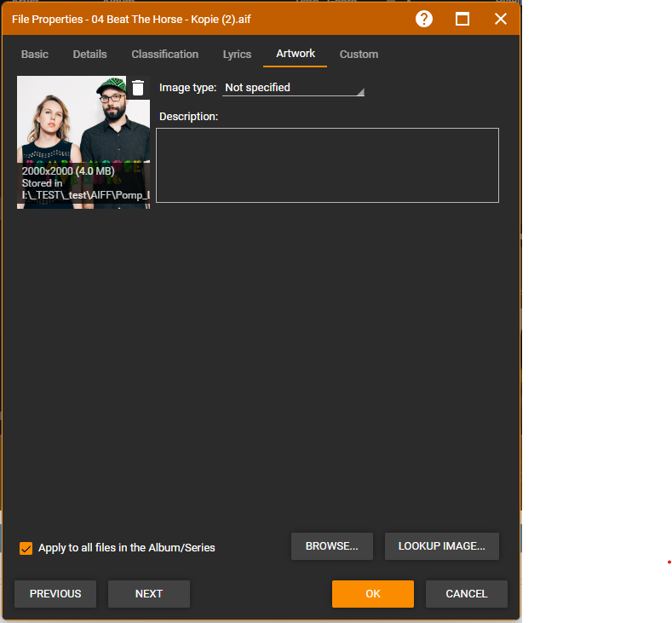Click the Browse button

pyautogui.click(x=332, y=546)
